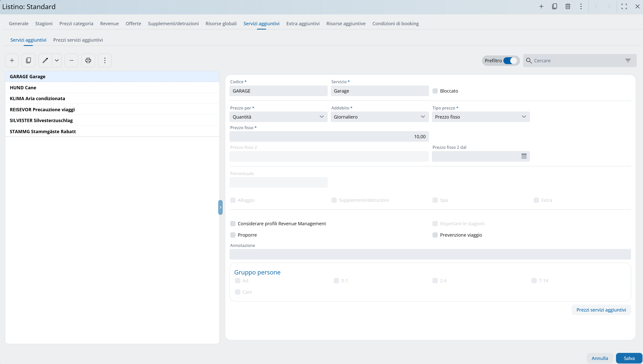Click the Salva button

pos(629,358)
